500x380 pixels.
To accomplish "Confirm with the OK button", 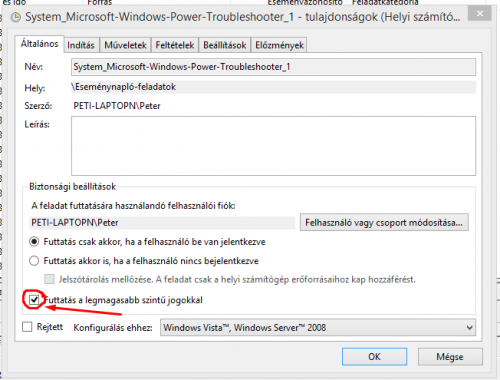I will pos(374,357).
